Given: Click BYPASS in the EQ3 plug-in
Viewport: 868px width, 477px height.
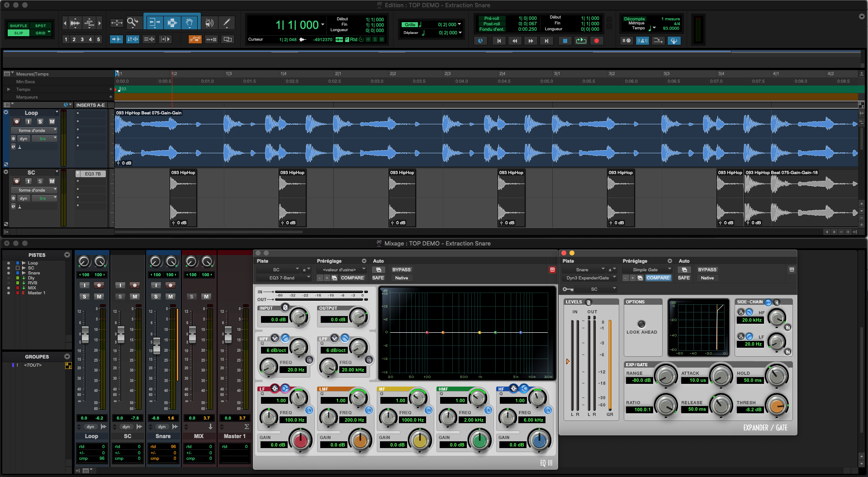Looking at the screenshot, I should pyautogui.click(x=401, y=270).
